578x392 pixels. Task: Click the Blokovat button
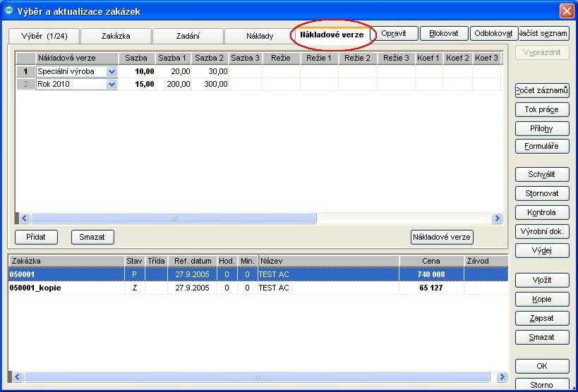pyautogui.click(x=444, y=34)
